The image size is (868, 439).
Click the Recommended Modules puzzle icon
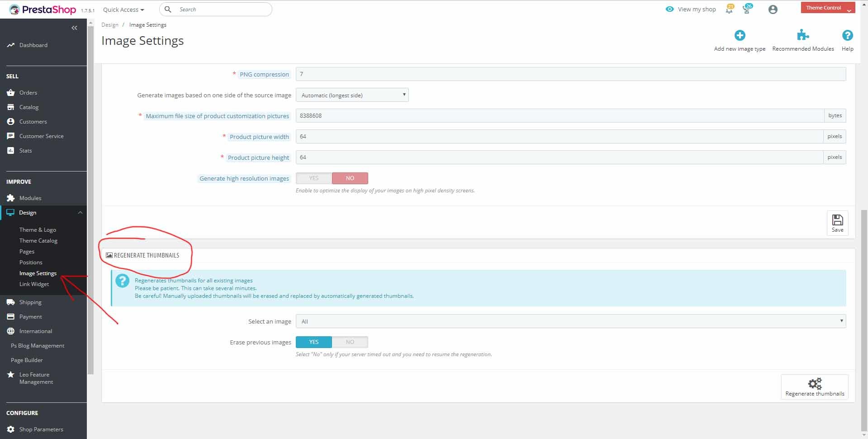[803, 35]
